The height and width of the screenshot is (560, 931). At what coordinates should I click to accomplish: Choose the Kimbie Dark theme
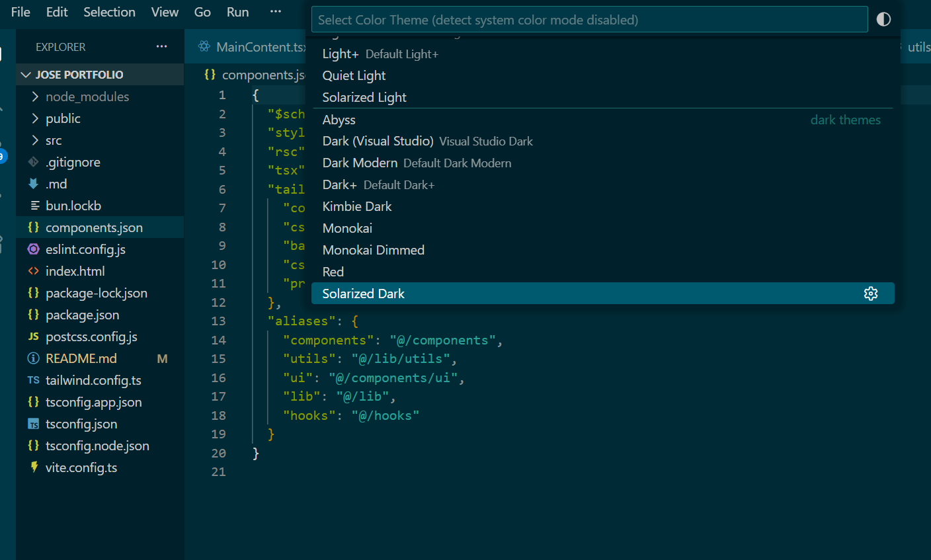(357, 206)
